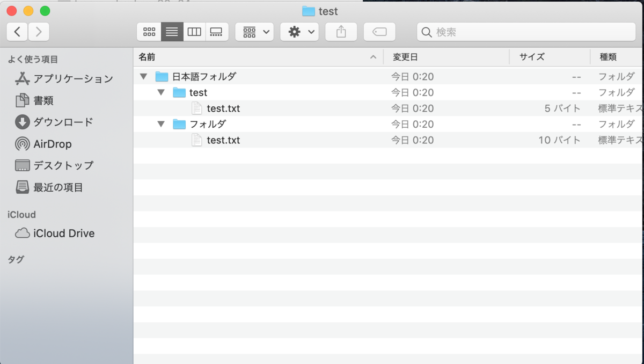Open the grouping options dropdown
Screen dimensions: 644x364
[254, 32]
